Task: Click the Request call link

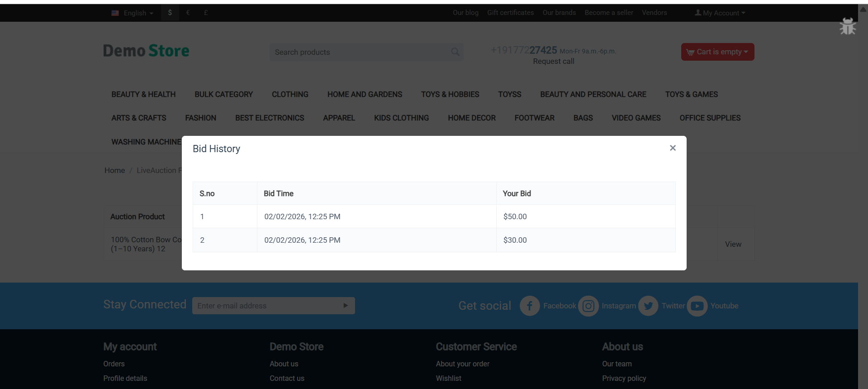Action: tap(553, 61)
